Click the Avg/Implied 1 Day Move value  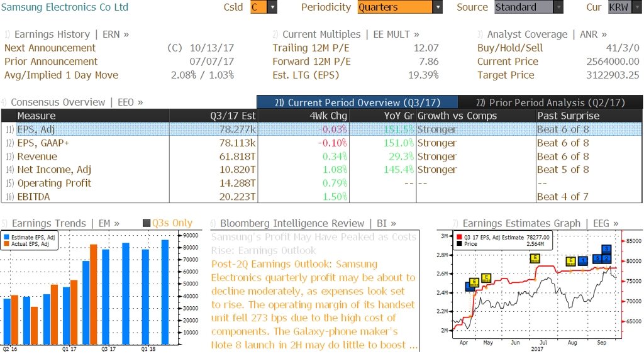click(203, 75)
